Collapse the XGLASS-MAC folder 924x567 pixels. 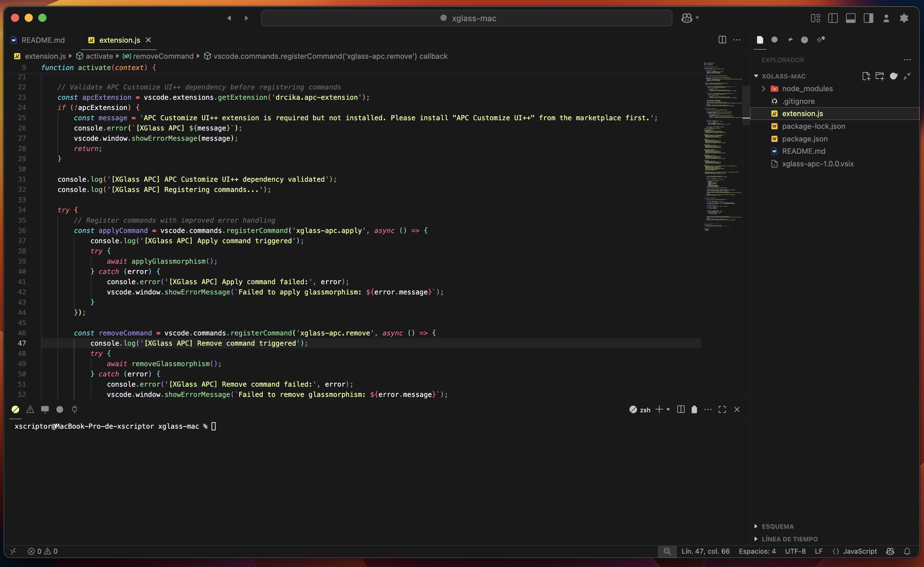(756, 76)
